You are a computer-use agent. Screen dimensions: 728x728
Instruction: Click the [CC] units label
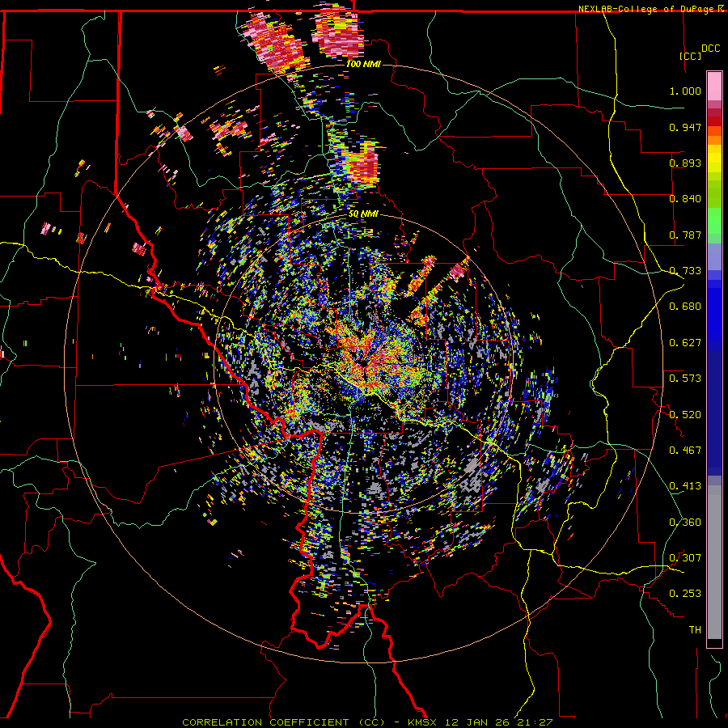690,56
